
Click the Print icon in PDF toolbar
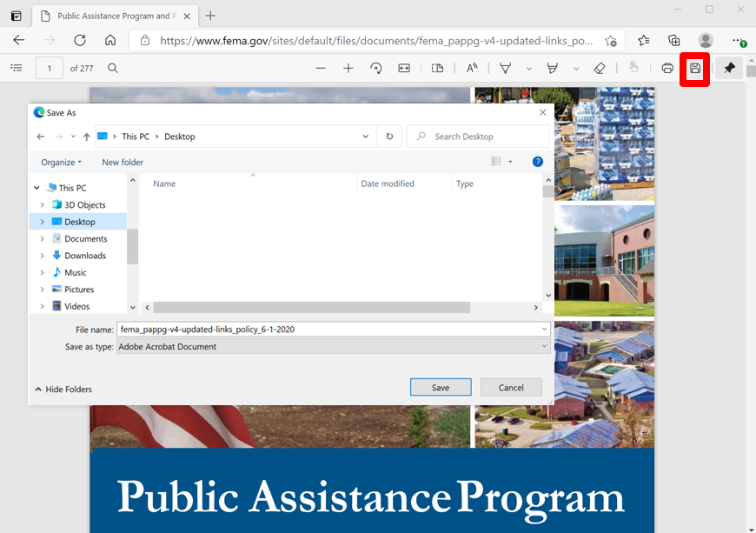point(667,68)
